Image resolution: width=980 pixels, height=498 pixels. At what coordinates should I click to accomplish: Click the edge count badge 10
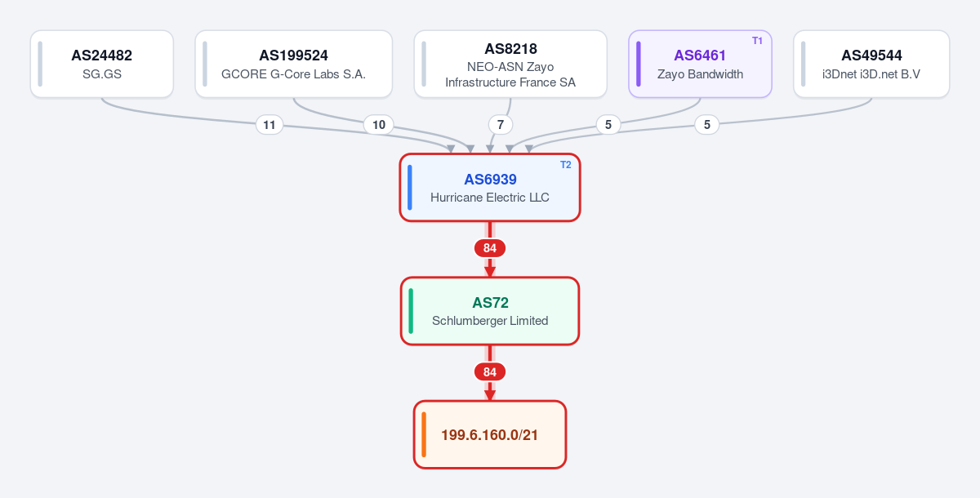(x=379, y=125)
